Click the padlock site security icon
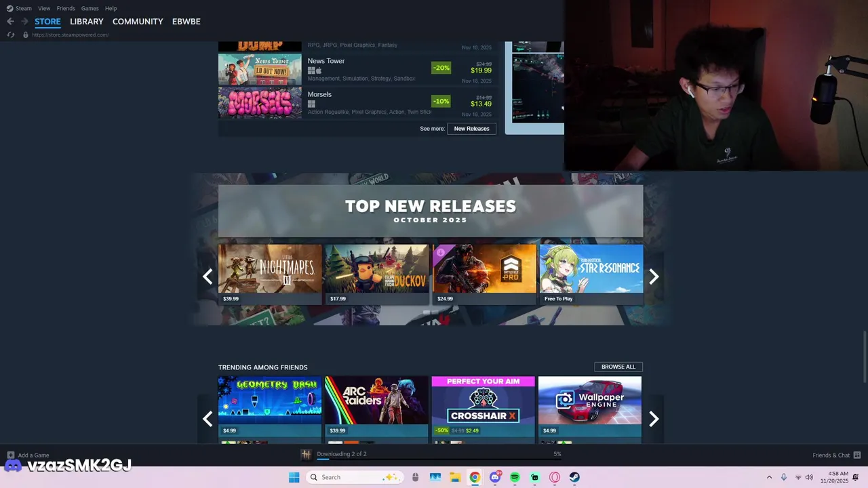The height and width of the screenshot is (488, 868). click(x=26, y=35)
